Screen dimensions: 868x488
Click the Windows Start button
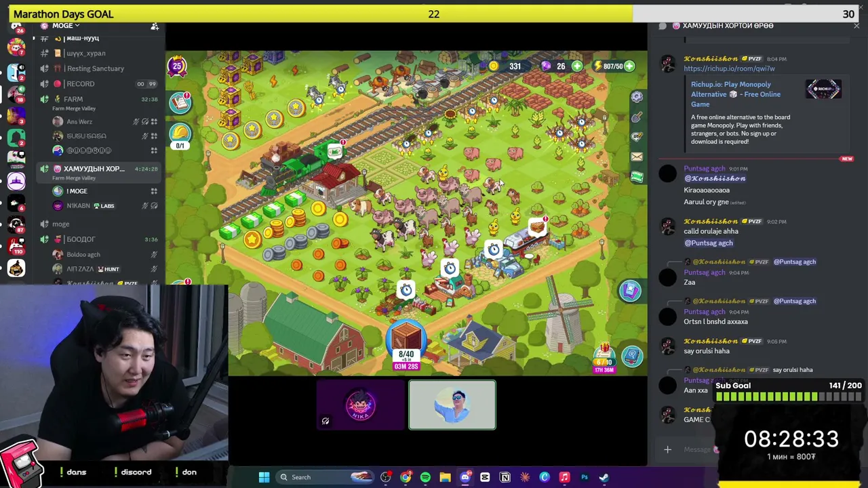click(264, 477)
